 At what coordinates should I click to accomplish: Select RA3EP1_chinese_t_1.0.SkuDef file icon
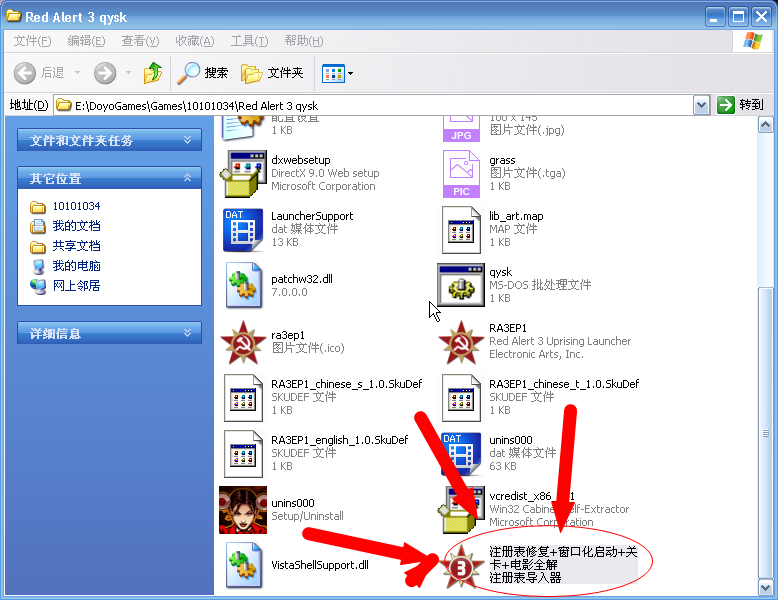461,398
